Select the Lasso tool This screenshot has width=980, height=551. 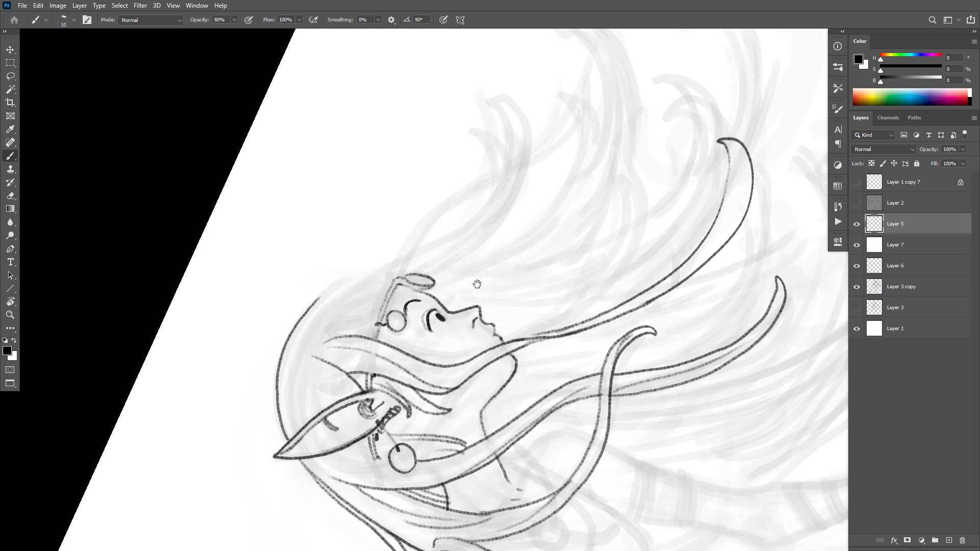10,76
